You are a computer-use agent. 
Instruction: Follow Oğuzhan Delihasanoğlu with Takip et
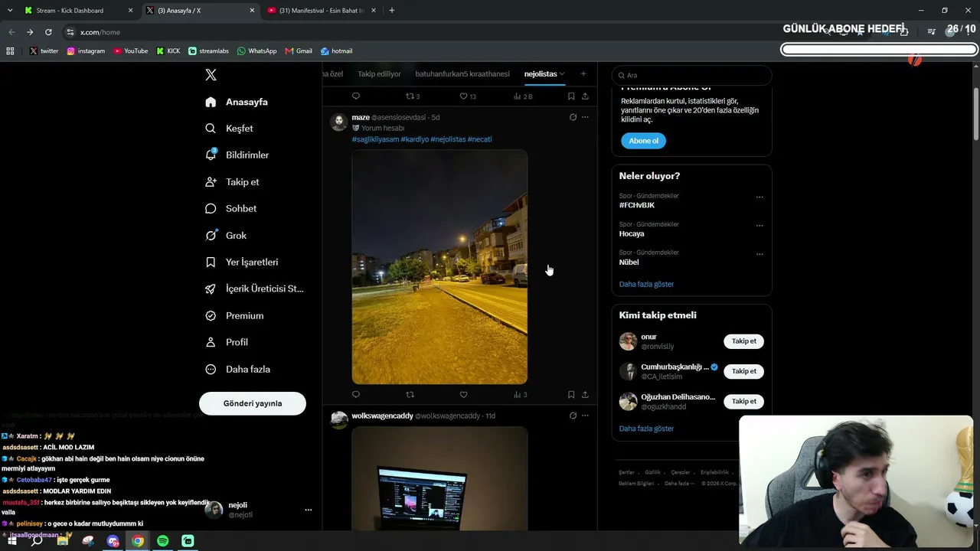(x=743, y=401)
